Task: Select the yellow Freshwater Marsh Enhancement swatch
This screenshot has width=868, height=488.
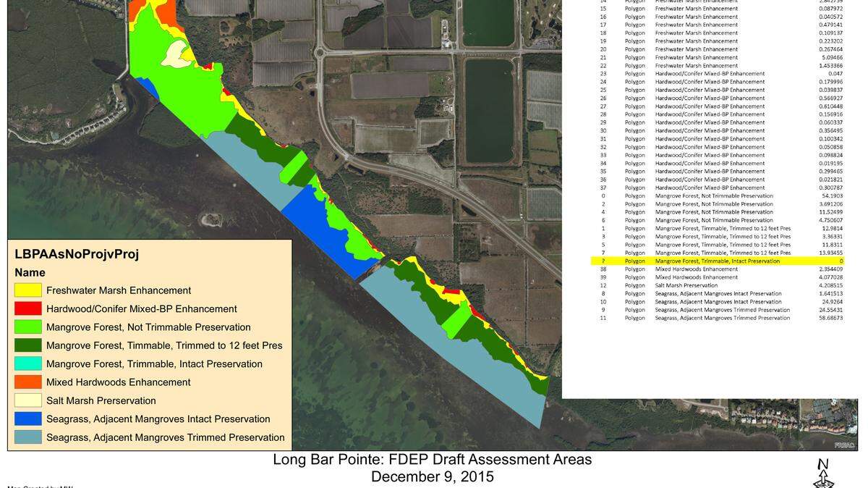Action: (27, 290)
